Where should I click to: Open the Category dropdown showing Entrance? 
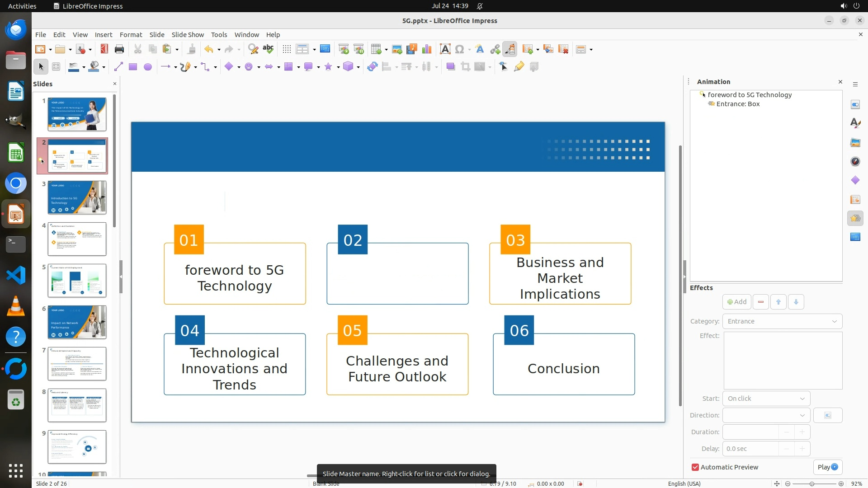coord(782,321)
